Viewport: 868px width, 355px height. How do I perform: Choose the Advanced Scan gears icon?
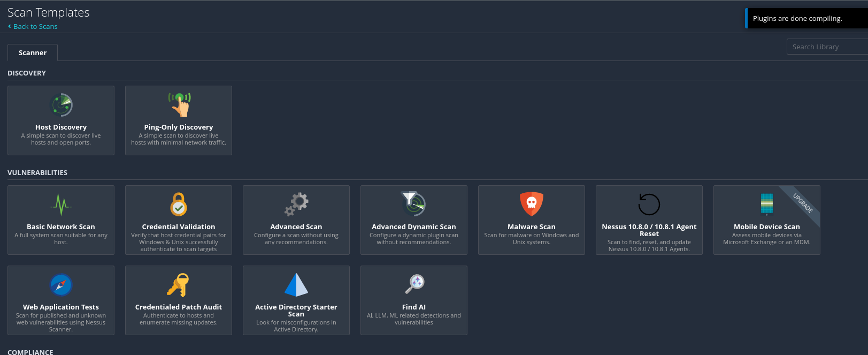click(296, 205)
